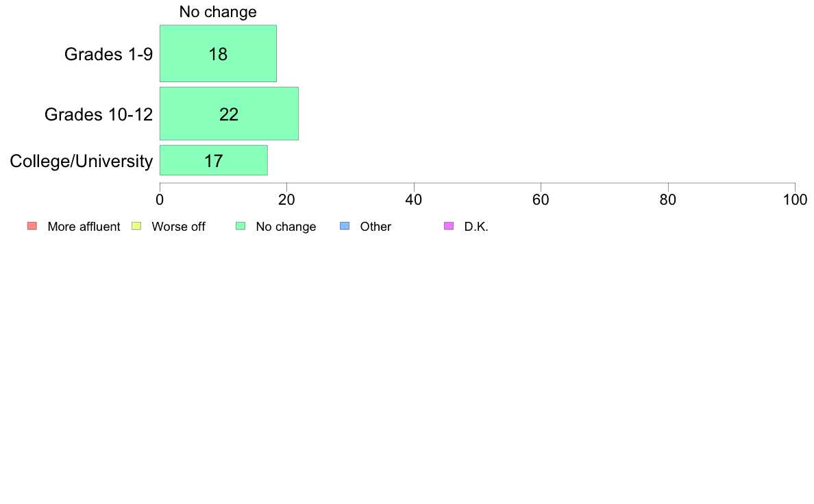Click the College/University row label

click(82, 161)
